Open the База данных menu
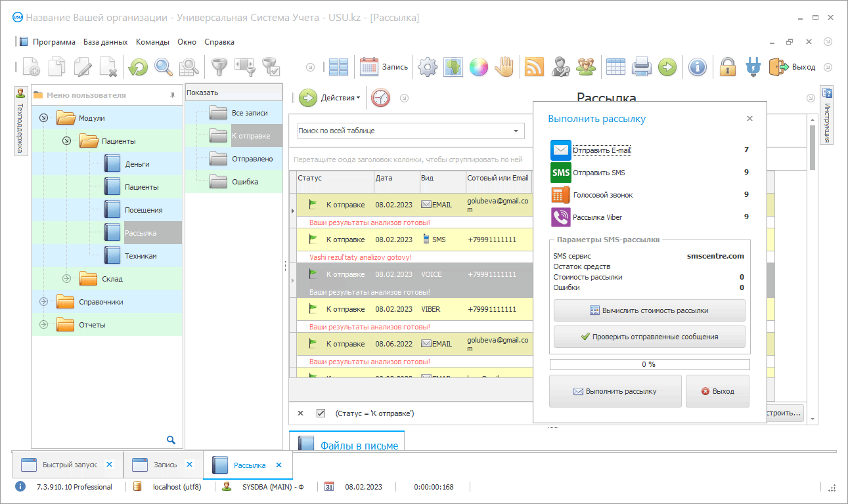Screen dimensions: 848x504 coord(105,42)
